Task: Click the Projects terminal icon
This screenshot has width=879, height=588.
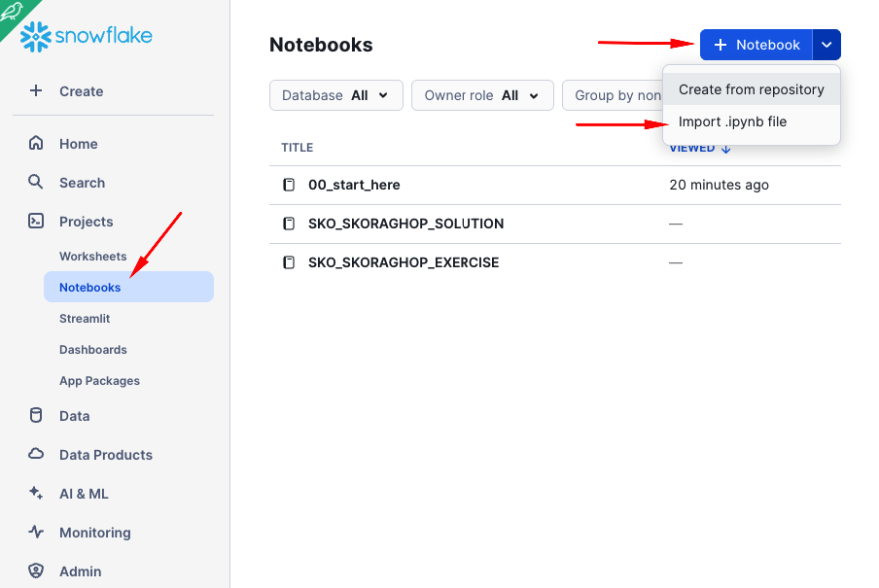Action: click(x=36, y=222)
